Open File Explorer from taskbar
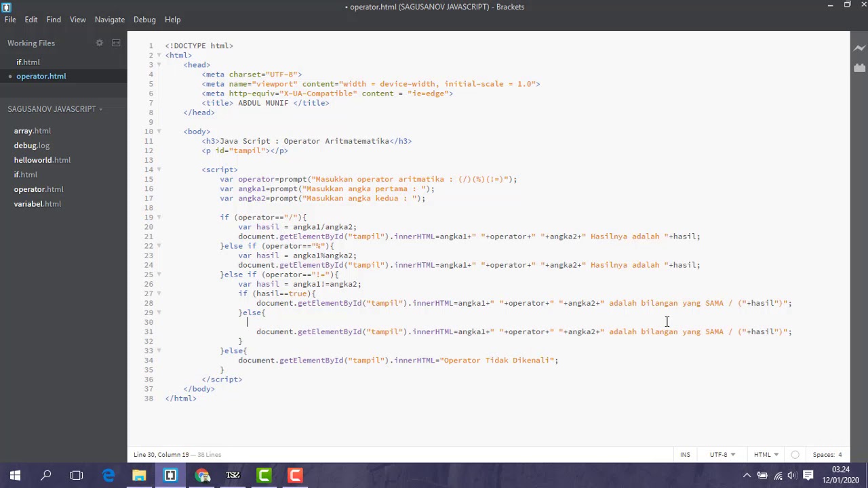Viewport: 868px width, 488px height. tap(139, 476)
